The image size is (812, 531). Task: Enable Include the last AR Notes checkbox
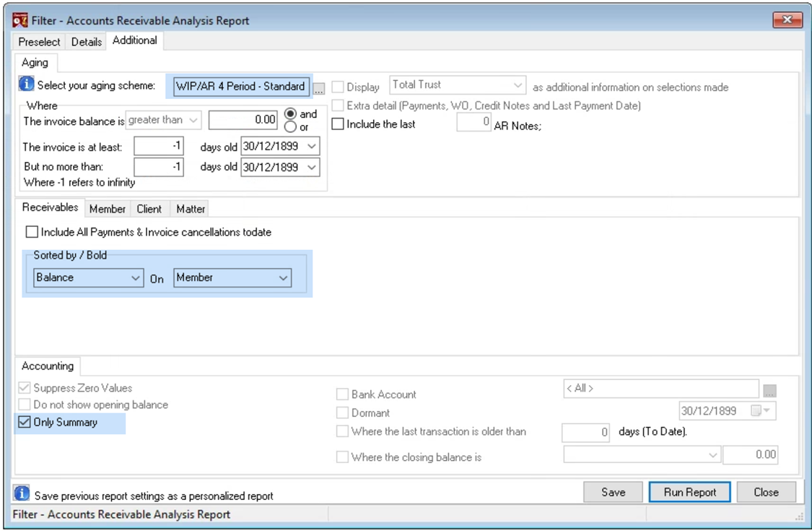[x=338, y=124]
